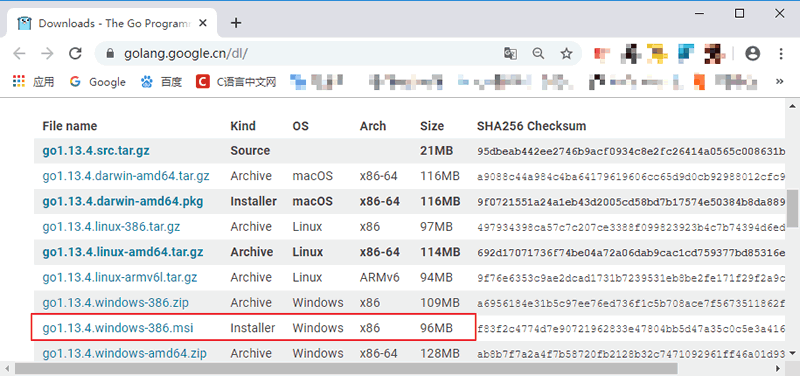
Task: Bookmark this page with the star icon
Action: 566,54
